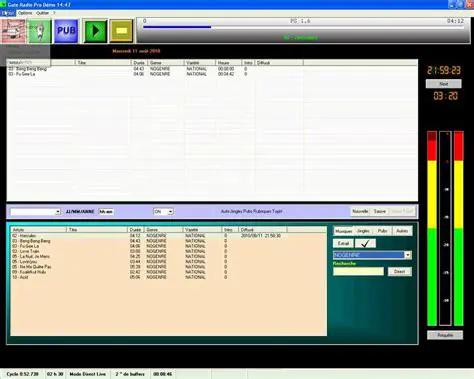This screenshot has width=474, height=379.
Task: Select library track 05 - Loveyou
Action: point(169,262)
